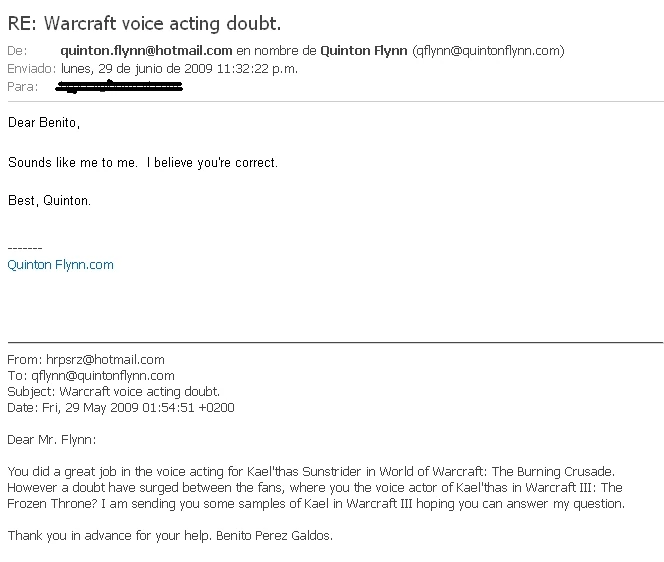Click the "Enviado:" header label
Screen dimensions: 664x562
click(x=30, y=68)
